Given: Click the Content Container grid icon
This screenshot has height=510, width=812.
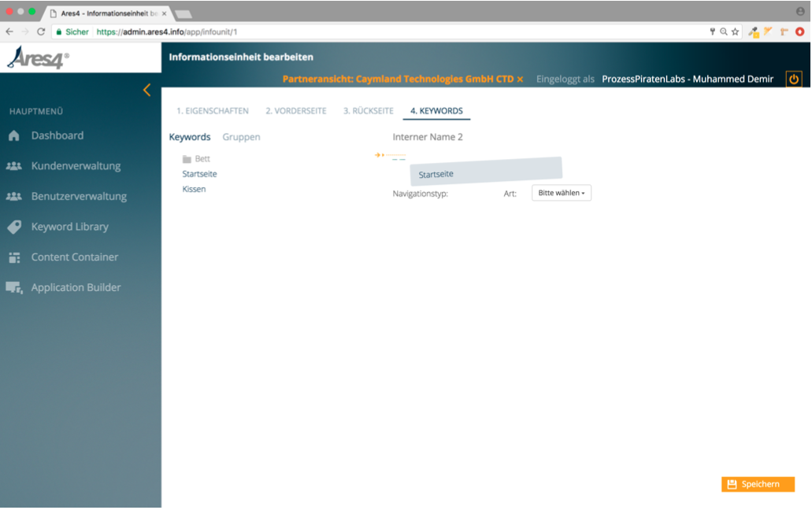Looking at the screenshot, I should pyautogui.click(x=14, y=257).
